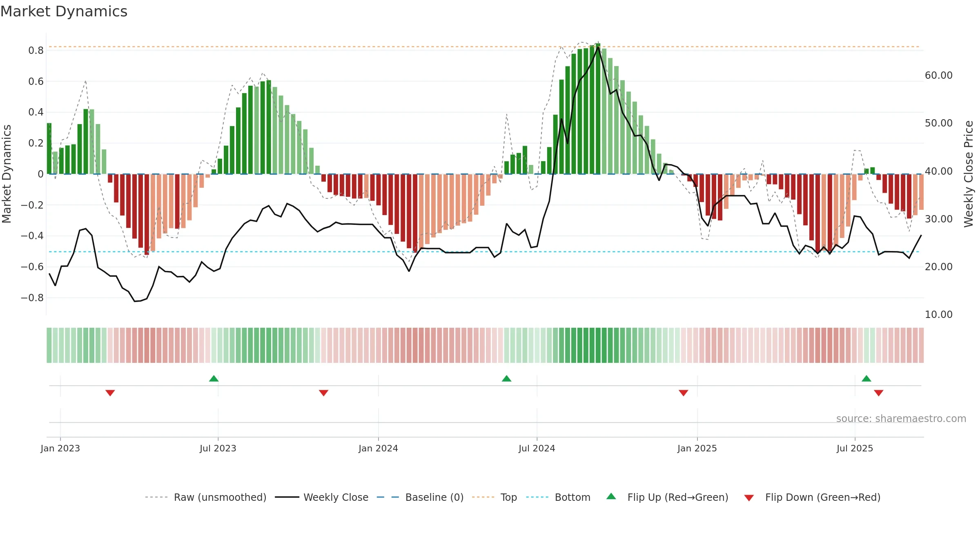Click the green flip-up triangle before Jul 2024
Screen dimensions: 980x551
507,378
